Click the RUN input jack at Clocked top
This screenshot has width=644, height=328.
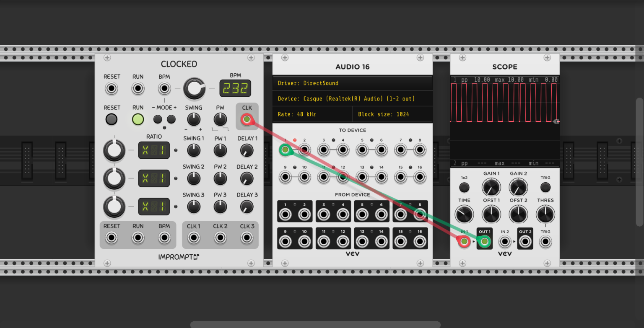tap(138, 89)
